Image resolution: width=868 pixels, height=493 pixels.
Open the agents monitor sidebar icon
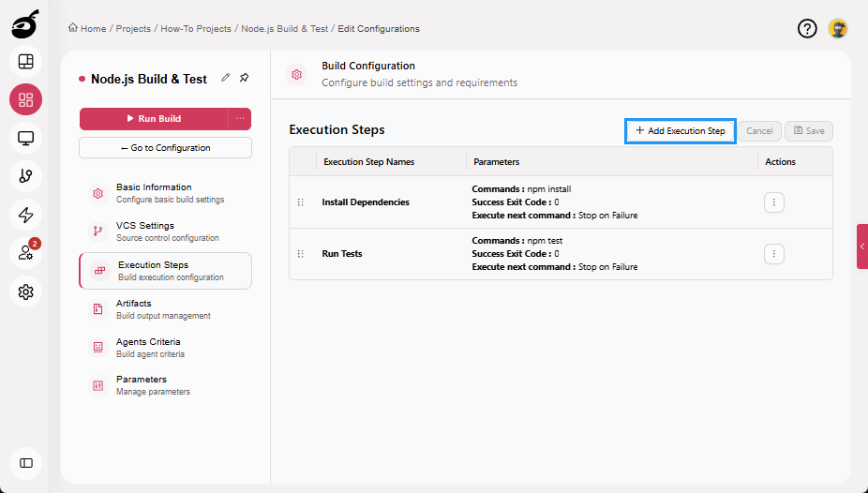[x=25, y=138]
